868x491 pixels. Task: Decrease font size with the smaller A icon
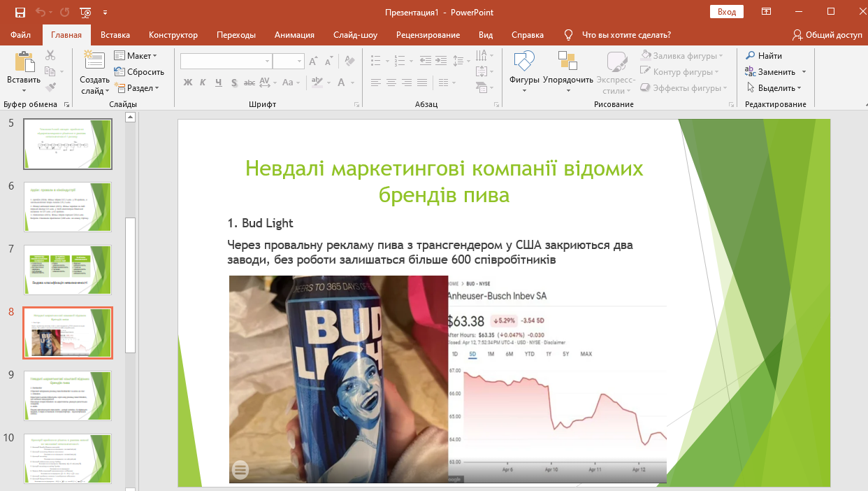[x=328, y=62]
